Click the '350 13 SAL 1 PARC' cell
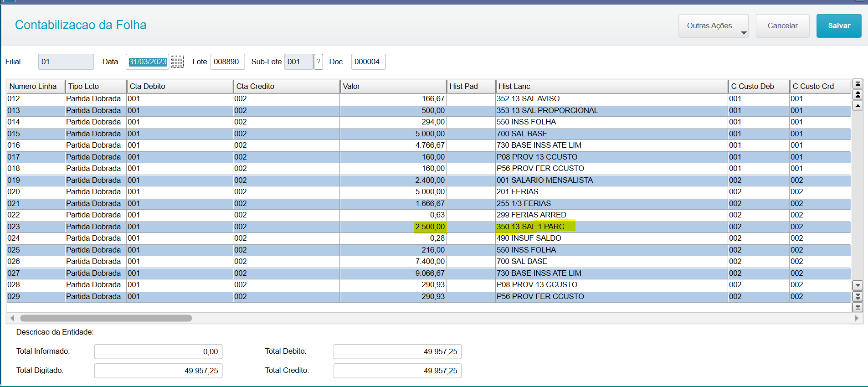868x387 pixels. click(612, 227)
